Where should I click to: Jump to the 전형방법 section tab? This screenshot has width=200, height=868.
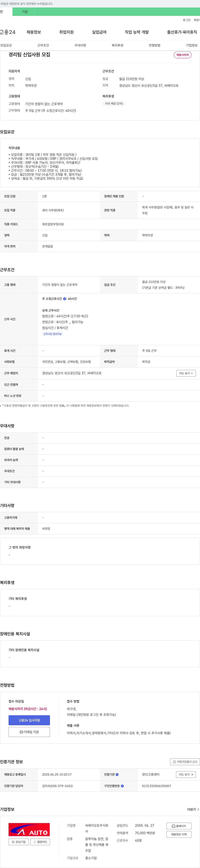coord(155,45)
